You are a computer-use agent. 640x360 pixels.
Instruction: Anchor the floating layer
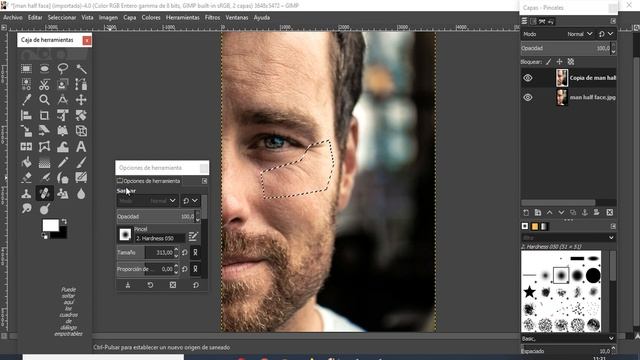coord(585,212)
